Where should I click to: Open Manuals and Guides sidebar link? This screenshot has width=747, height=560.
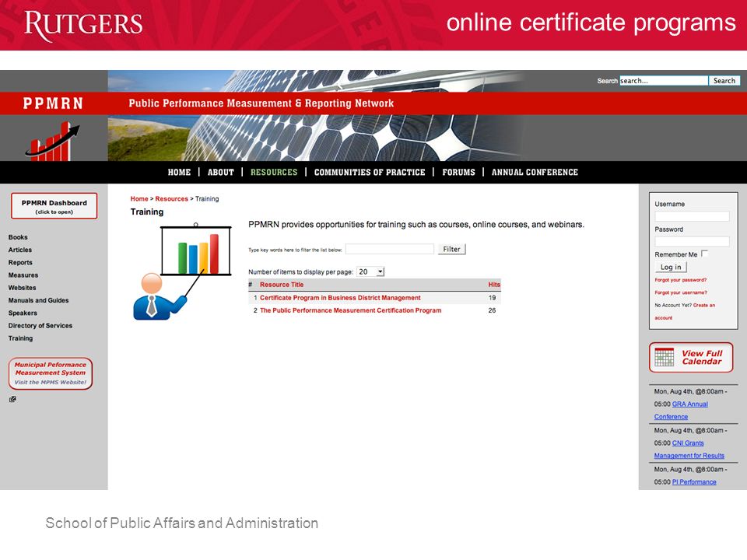point(39,300)
